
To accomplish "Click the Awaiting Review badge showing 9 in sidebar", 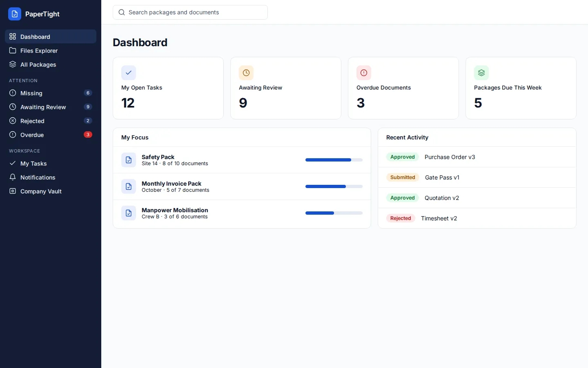I will 88,107.
